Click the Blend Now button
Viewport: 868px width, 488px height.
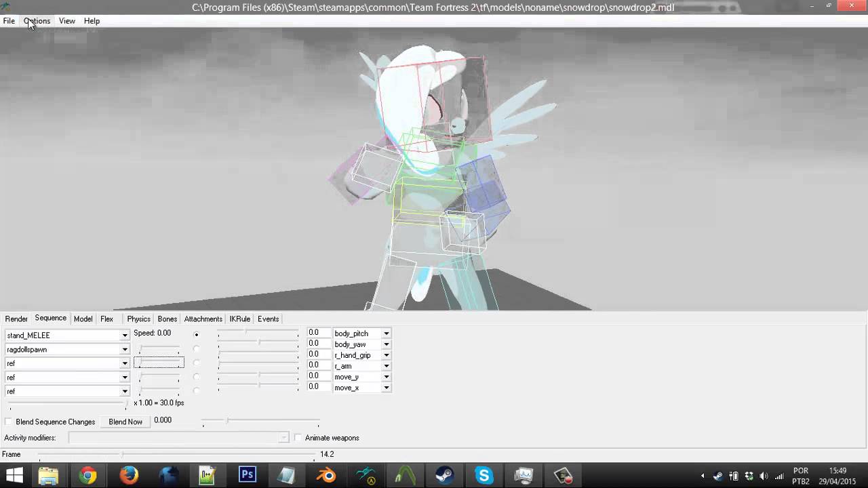click(125, 422)
